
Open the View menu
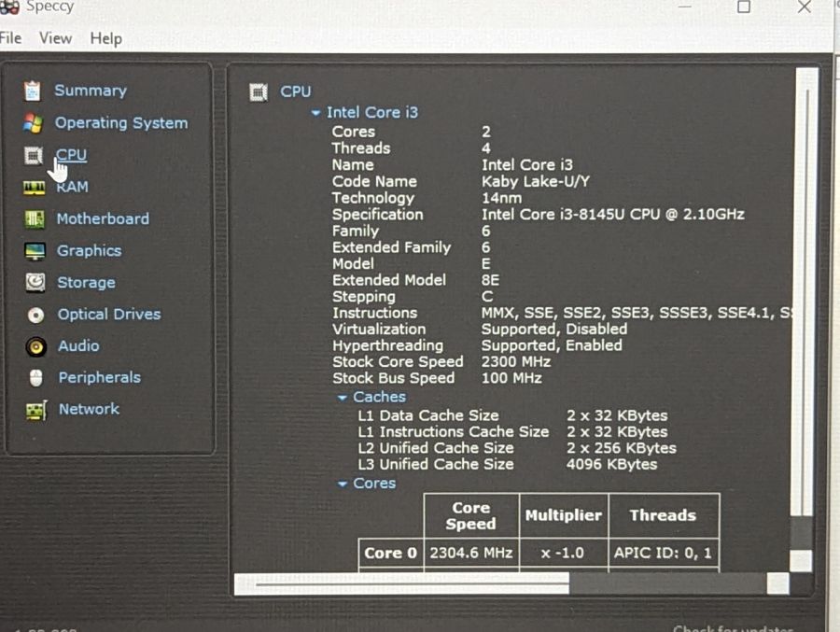[x=55, y=38]
